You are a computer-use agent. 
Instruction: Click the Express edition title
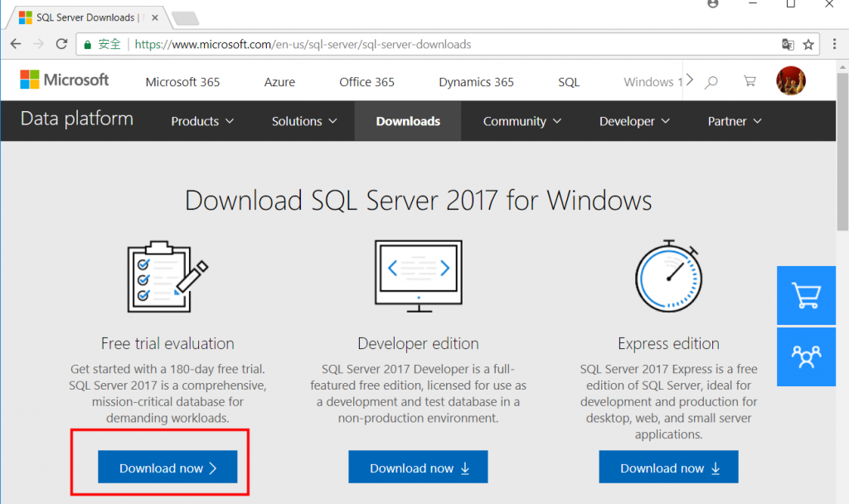click(669, 344)
